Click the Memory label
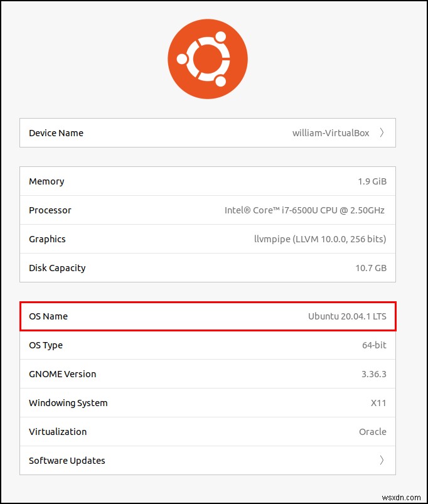 pos(46,181)
